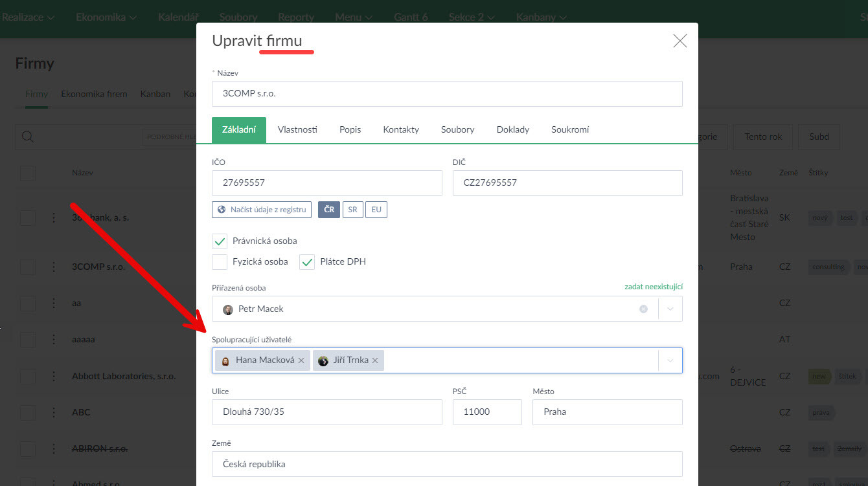Remove Hana Macková from collaborating users
The image size is (868, 486).
301,360
